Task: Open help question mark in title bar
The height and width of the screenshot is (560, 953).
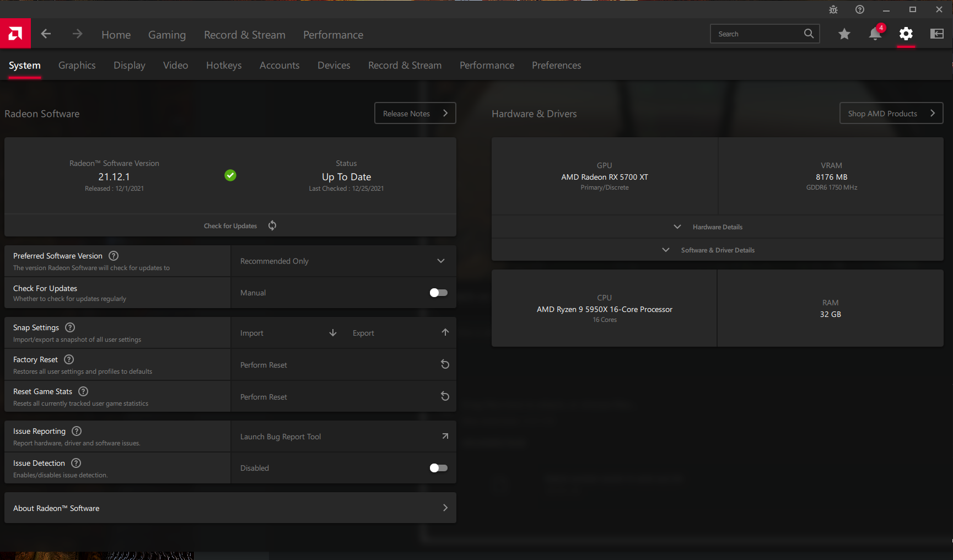Action: (x=860, y=9)
